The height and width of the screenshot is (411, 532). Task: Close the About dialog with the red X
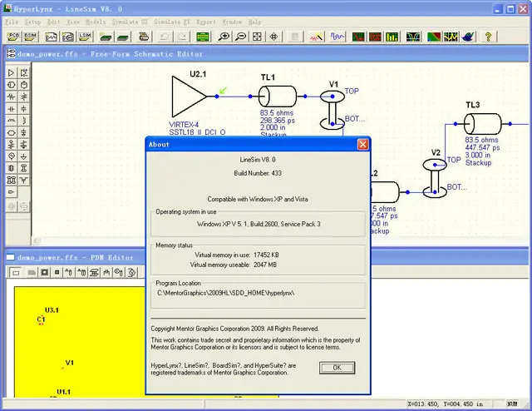362,145
